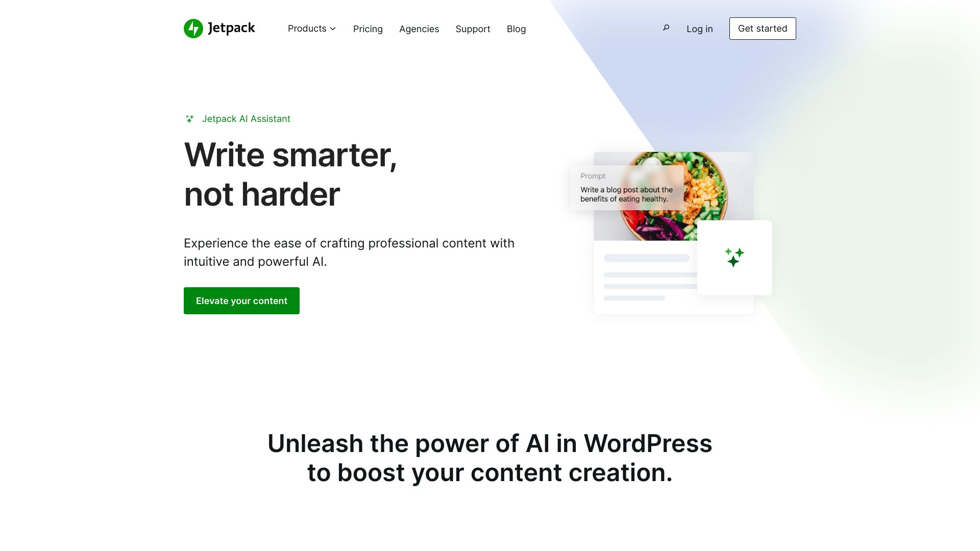The height and width of the screenshot is (551, 980).
Task: Click the Support navigation item
Action: (x=473, y=28)
